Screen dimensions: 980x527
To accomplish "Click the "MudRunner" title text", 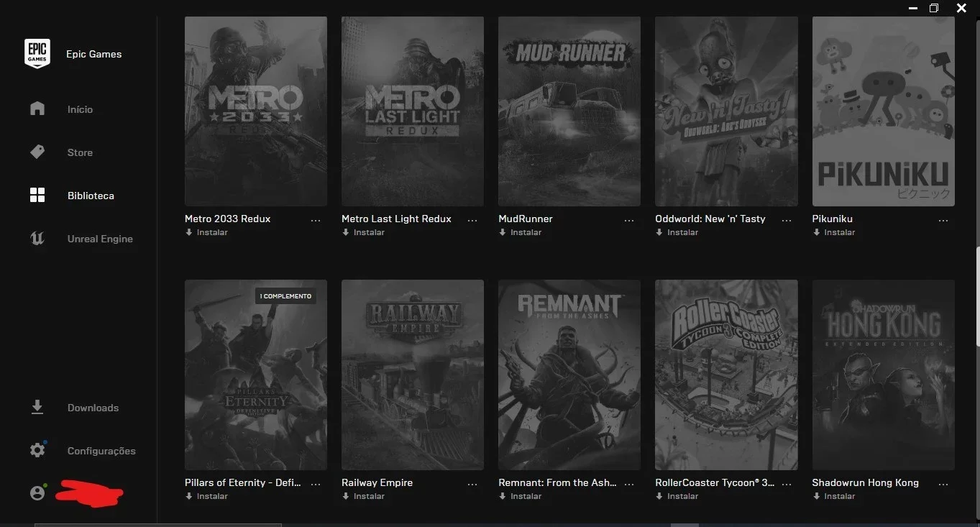I will (x=526, y=219).
